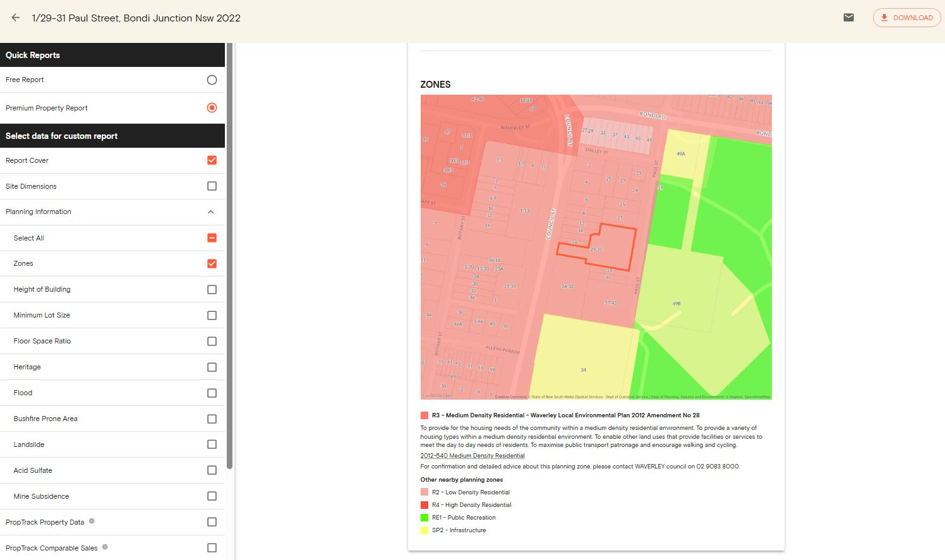Uncheck the Zones checkbox
Image resolution: width=945 pixels, height=560 pixels.
212,264
